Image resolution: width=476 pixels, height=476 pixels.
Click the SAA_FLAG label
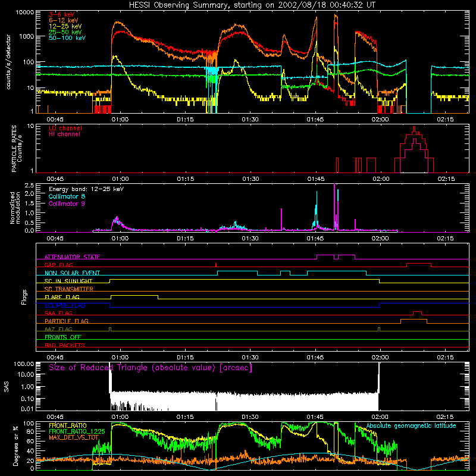click(58, 313)
